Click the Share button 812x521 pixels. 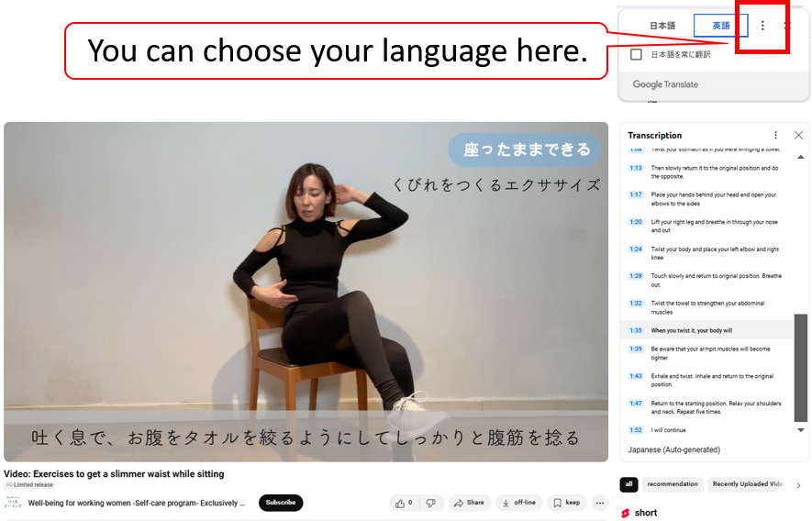[469, 503]
